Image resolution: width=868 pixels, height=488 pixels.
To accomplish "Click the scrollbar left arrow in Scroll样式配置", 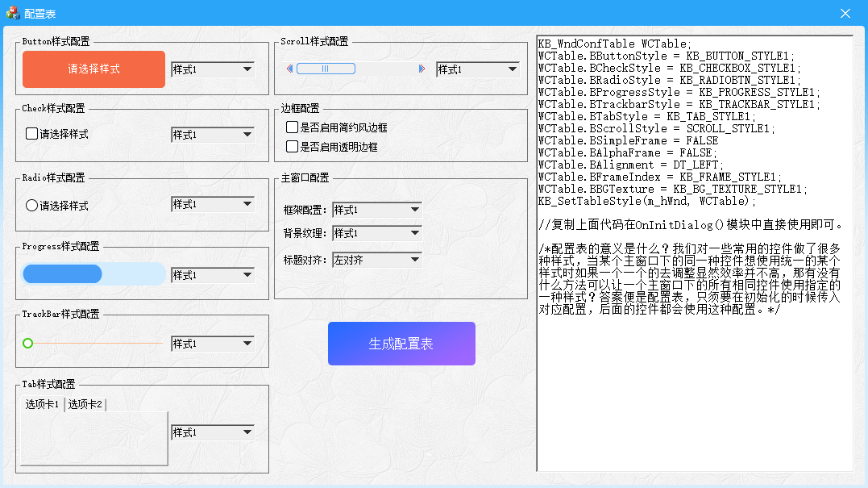I will (x=289, y=69).
